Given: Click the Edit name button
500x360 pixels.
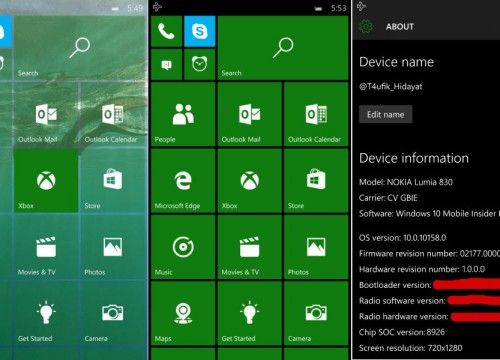Looking at the screenshot, I should click(x=386, y=114).
